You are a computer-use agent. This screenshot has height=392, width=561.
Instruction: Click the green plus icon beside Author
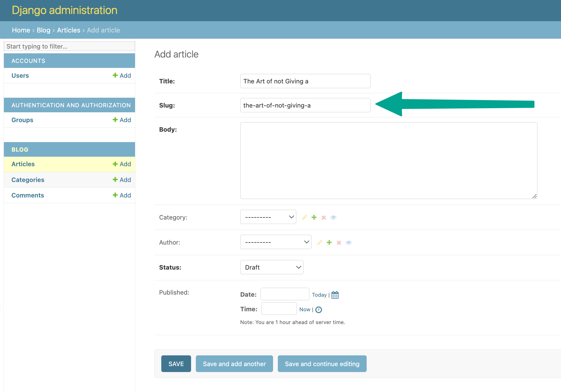(329, 242)
